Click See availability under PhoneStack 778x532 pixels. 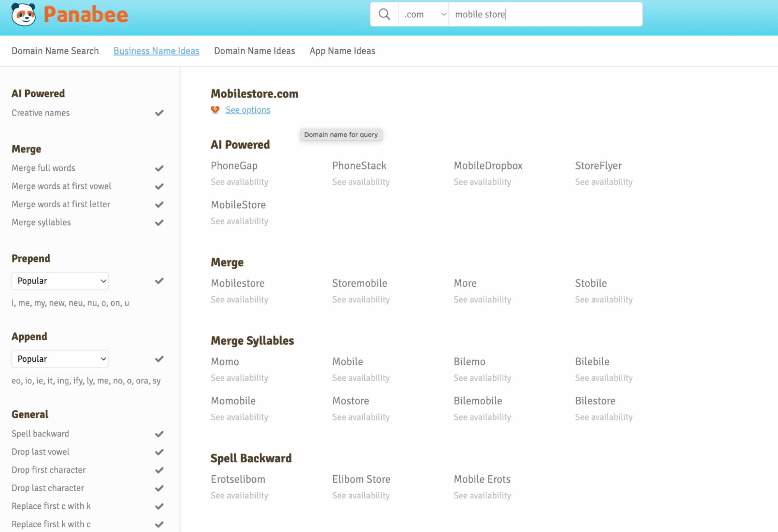point(361,182)
